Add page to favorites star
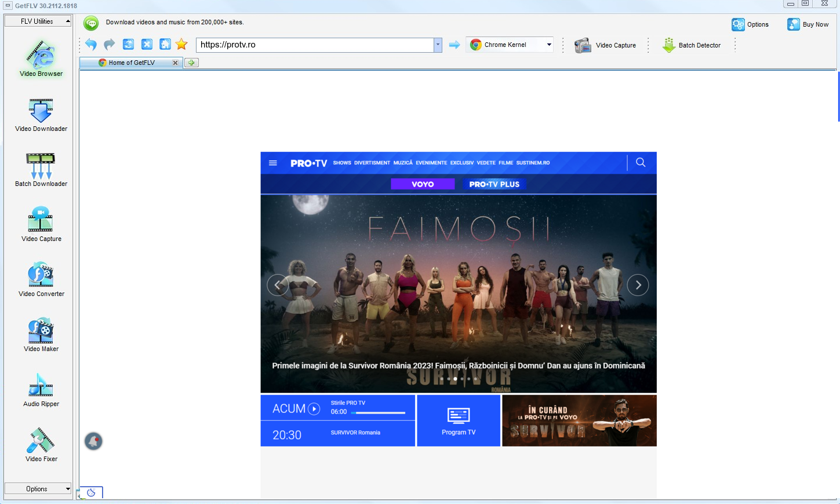This screenshot has width=840, height=504. [181, 45]
